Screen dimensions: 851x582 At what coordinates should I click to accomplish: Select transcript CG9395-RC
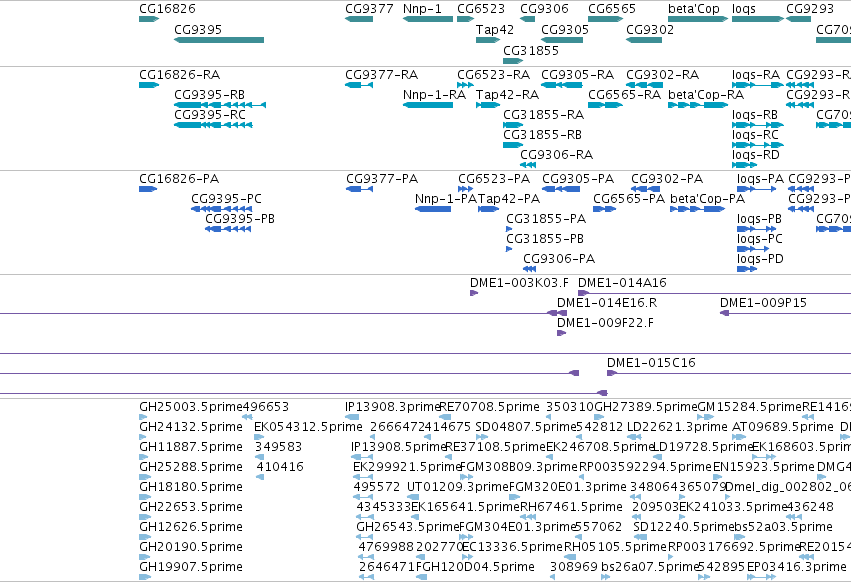point(213,125)
